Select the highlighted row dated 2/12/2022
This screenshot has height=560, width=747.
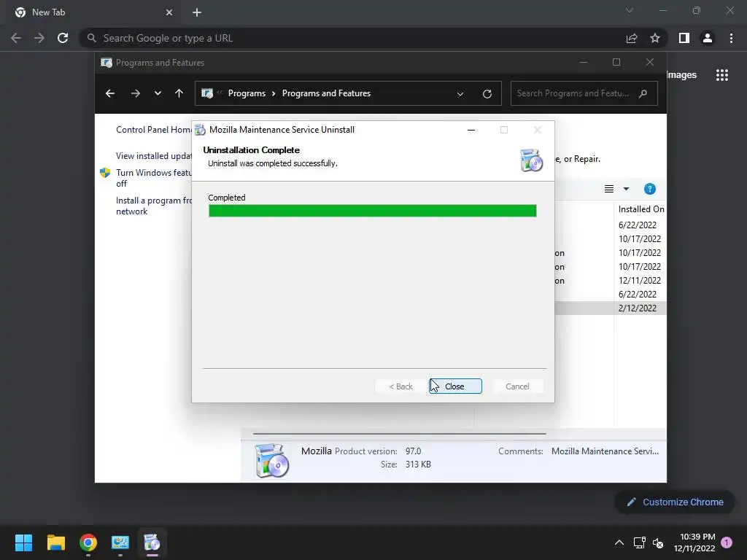[611, 308]
